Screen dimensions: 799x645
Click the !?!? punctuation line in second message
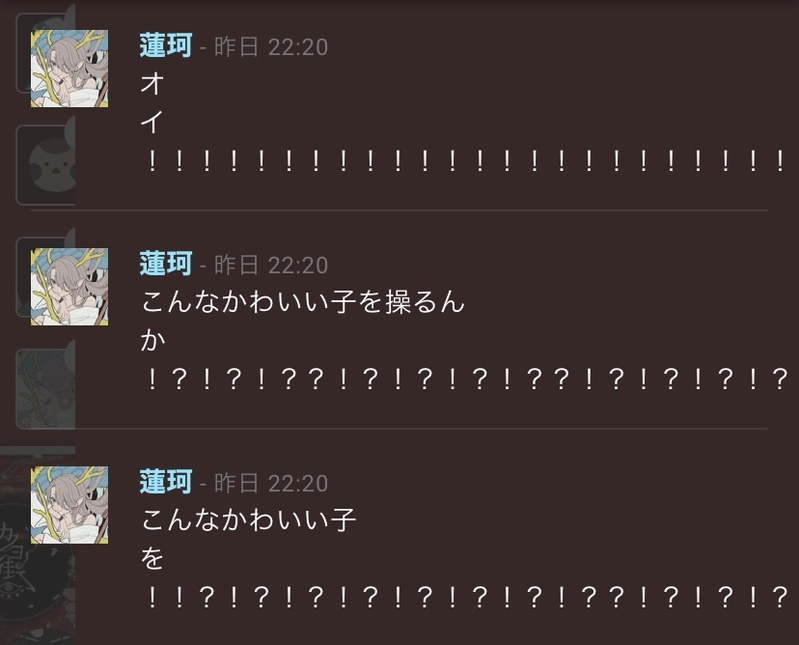coord(466,379)
